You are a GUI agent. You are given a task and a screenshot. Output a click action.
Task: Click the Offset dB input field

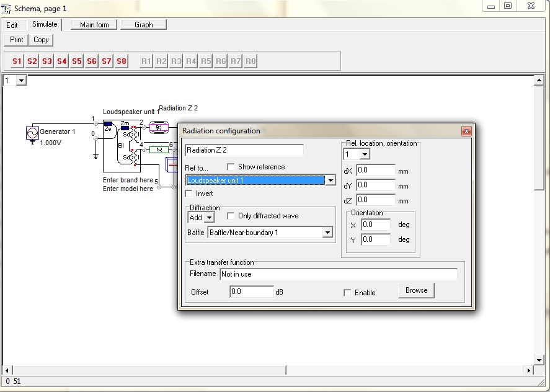point(252,292)
